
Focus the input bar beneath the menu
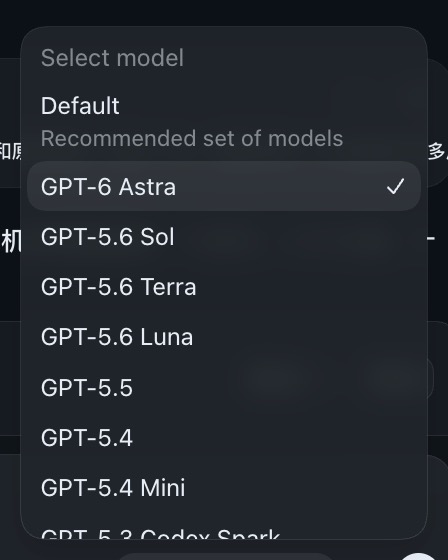225,556
